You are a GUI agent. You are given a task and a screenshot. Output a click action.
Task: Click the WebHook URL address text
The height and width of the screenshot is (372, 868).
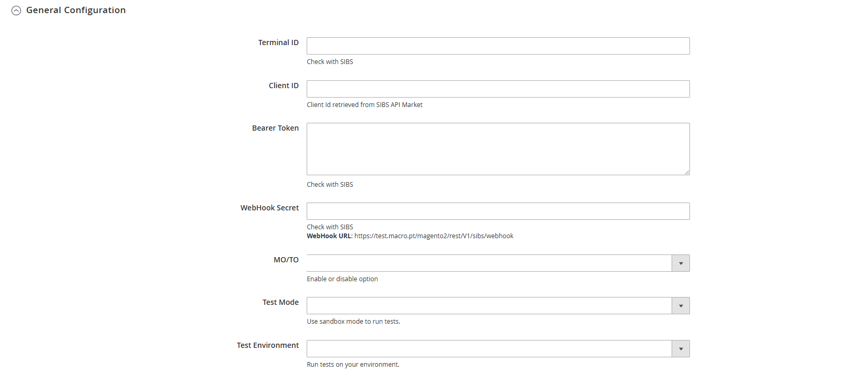[434, 236]
